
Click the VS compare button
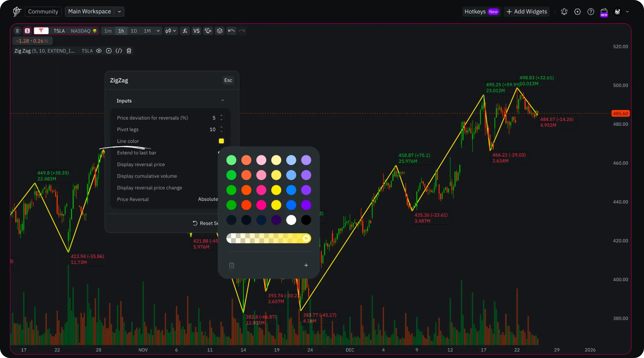click(196, 31)
